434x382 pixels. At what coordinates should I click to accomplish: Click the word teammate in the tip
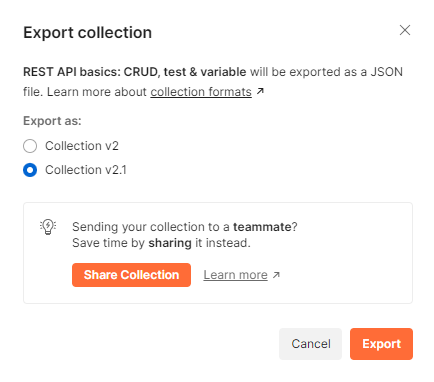pos(262,227)
